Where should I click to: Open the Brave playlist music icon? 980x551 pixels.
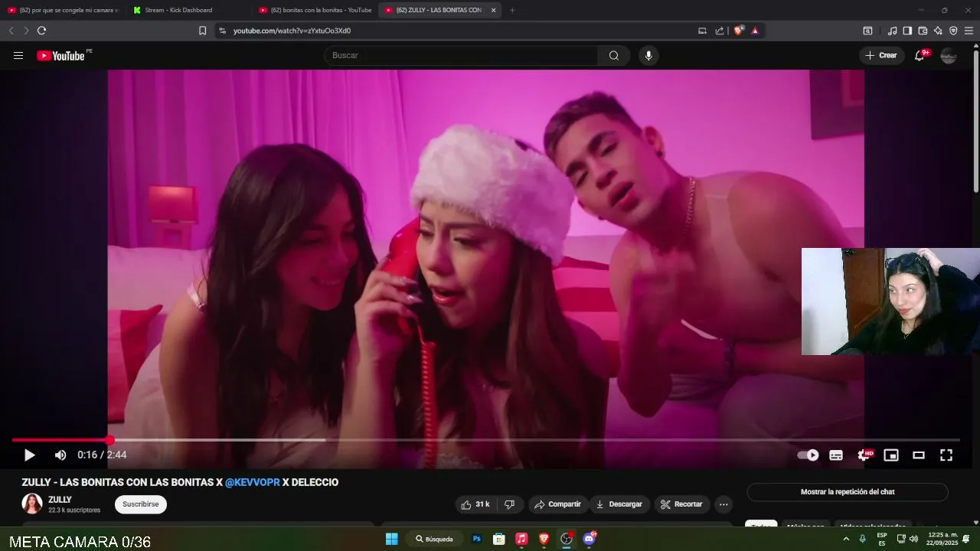click(x=892, y=31)
